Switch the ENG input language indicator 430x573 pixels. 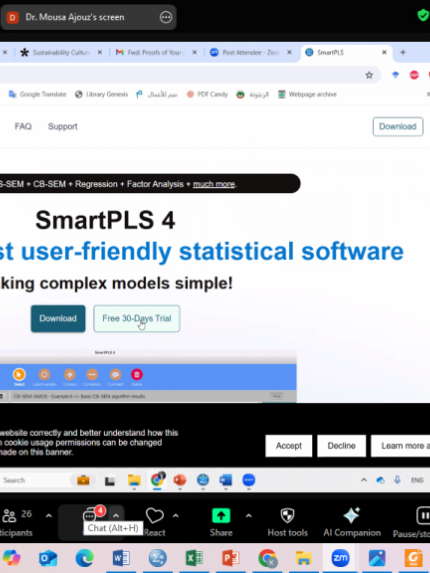[x=417, y=480]
